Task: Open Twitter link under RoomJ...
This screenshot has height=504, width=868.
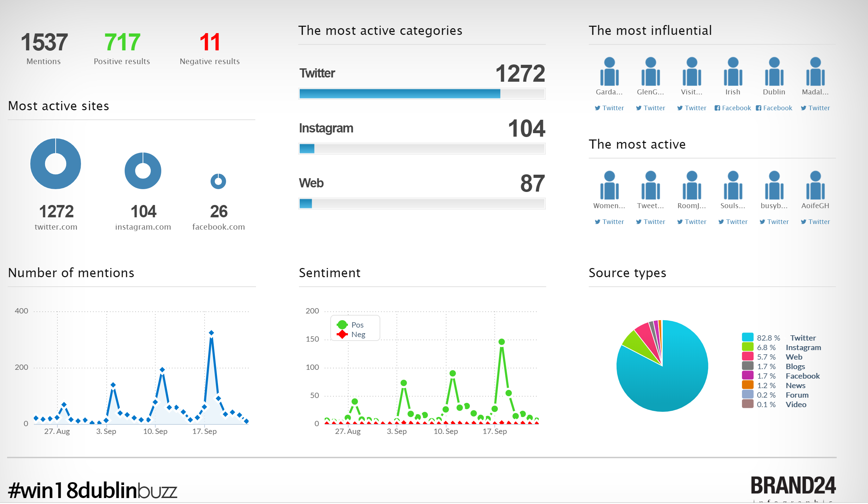Action: coord(692,222)
